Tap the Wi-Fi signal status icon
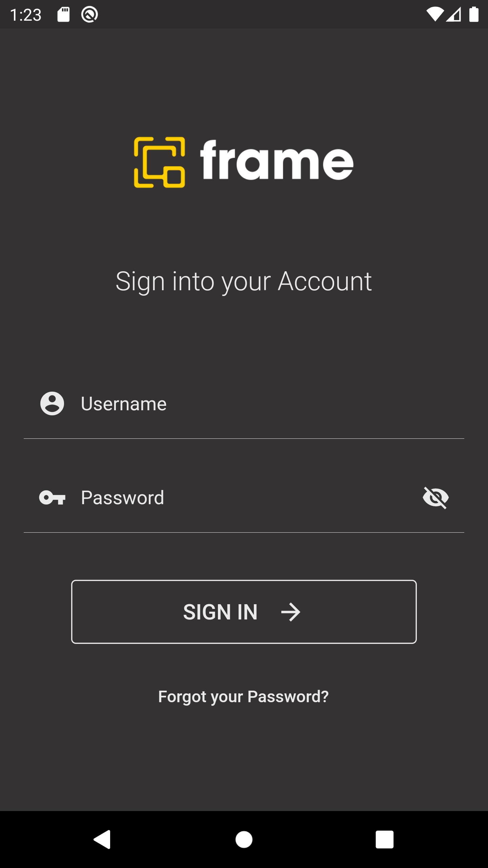Image resolution: width=488 pixels, height=868 pixels. pos(435,15)
